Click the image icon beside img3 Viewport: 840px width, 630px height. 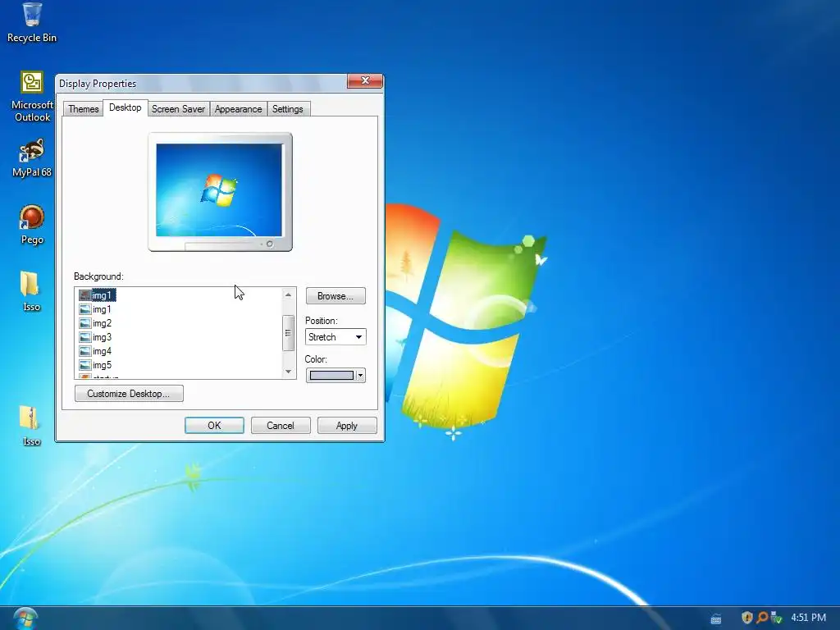tap(84, 337)
